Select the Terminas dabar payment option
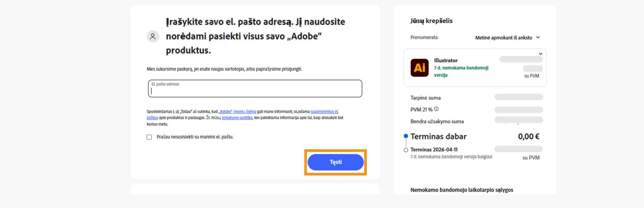Viewport: 644px width, 208px height. click(x=406, y=136)
